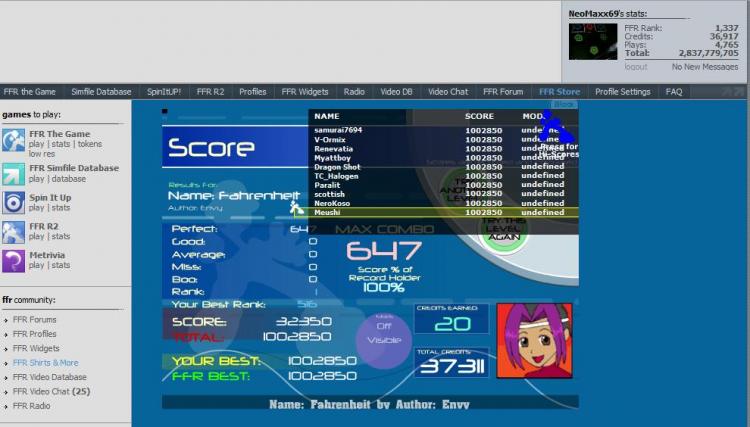Click the Max Combo 647 value
Viewport: 750px width, 427px height.
click(x=384, y=251)
